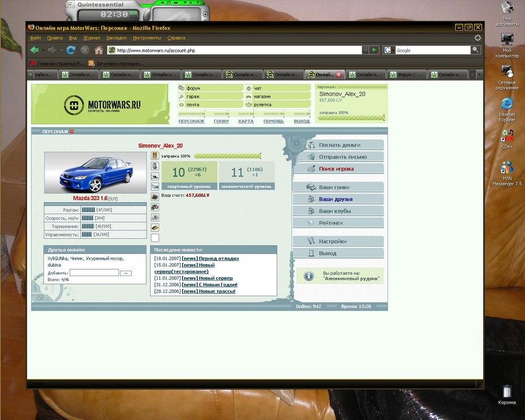Open 'Ваши гонки' in side panel

338,187
